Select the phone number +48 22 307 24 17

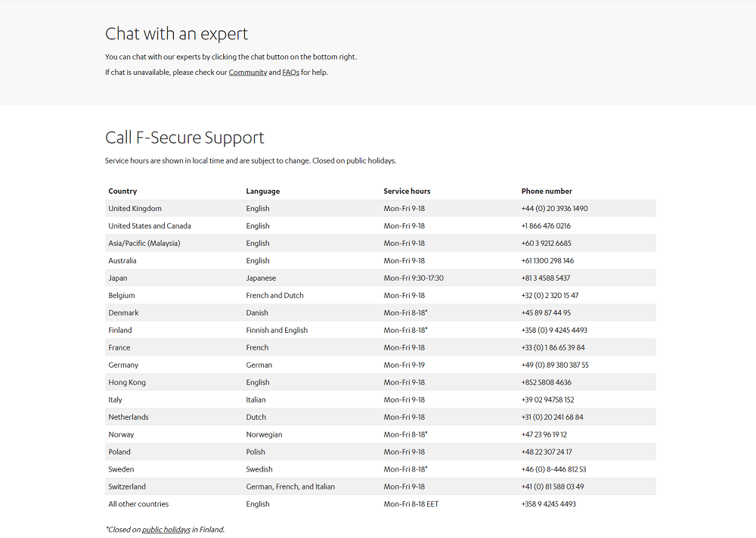click(547, 452)
